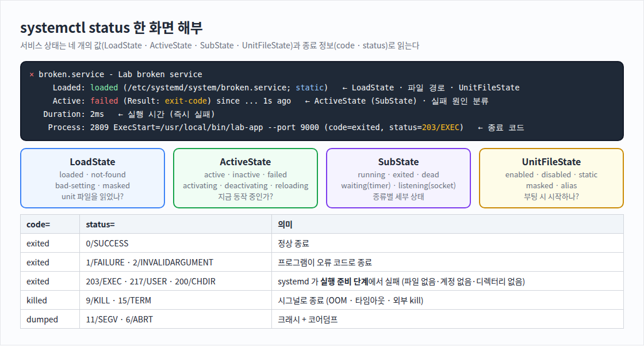Click 'unit 파일을 읽었나?' in LoadState card
Screen dimensions: 644x346
[x=93, y=197]
